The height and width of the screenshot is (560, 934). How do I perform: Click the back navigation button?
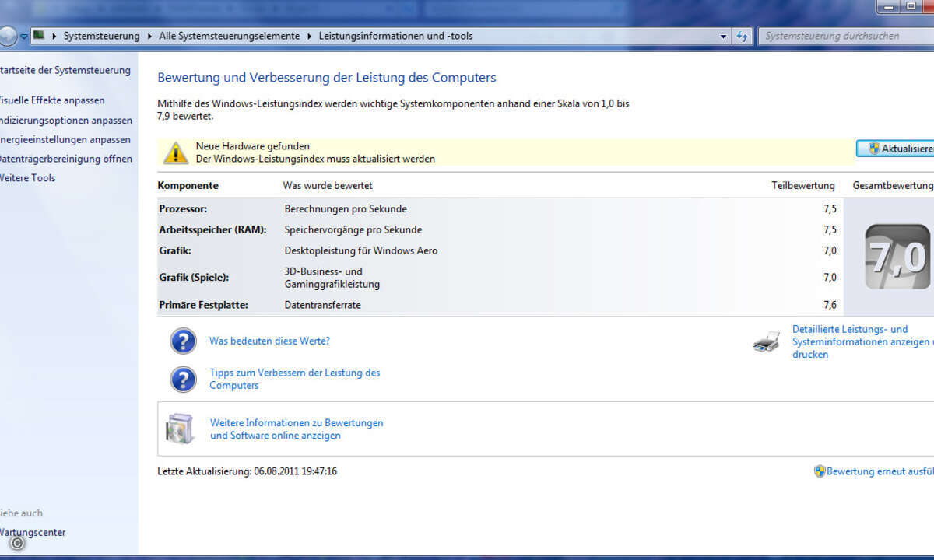point(7,36)
